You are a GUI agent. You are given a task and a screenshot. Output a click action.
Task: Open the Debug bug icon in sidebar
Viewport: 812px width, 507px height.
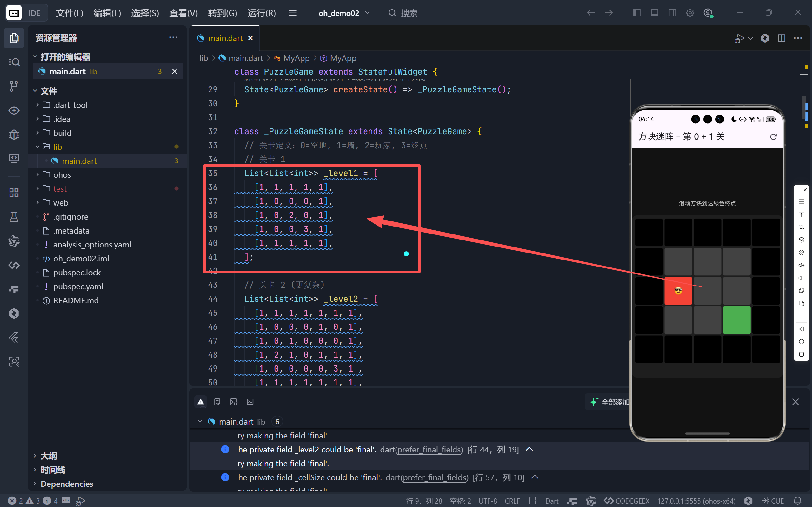[14, 135]
